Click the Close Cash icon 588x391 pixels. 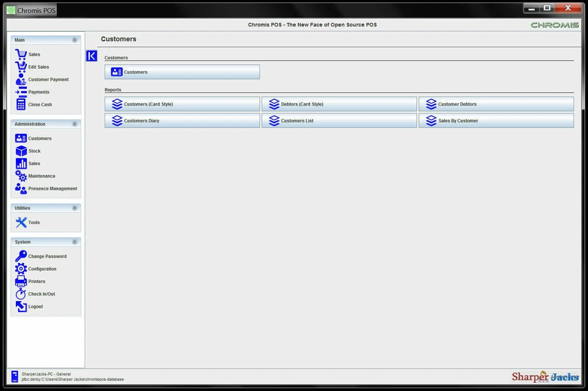[x=20, y=104]
